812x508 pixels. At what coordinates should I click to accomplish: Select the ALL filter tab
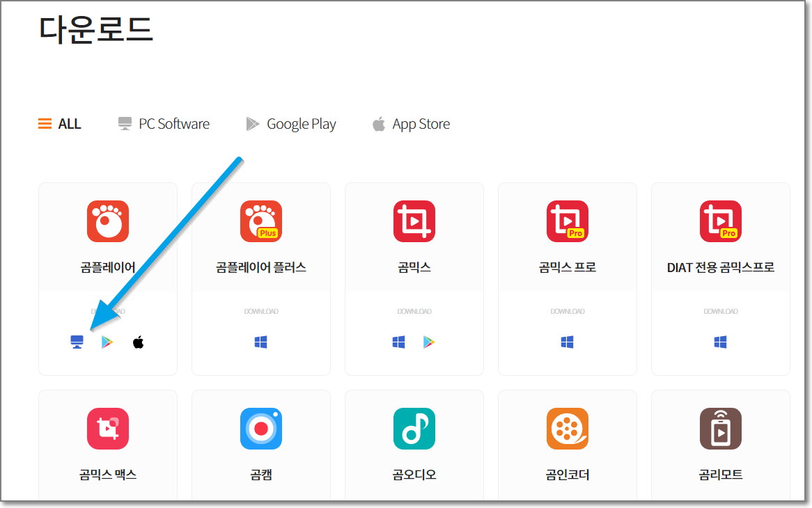click(x=60, y=124)
